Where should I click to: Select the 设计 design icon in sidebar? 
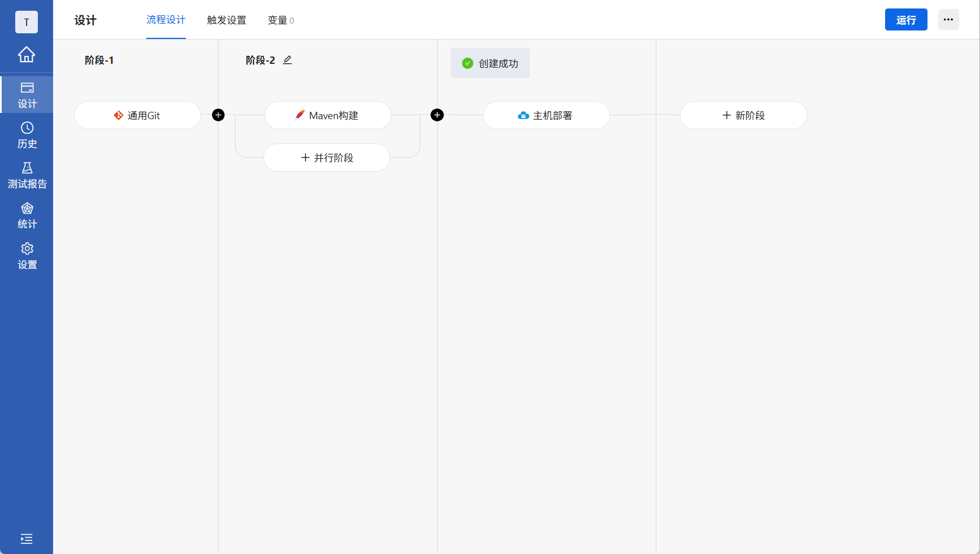27,94
